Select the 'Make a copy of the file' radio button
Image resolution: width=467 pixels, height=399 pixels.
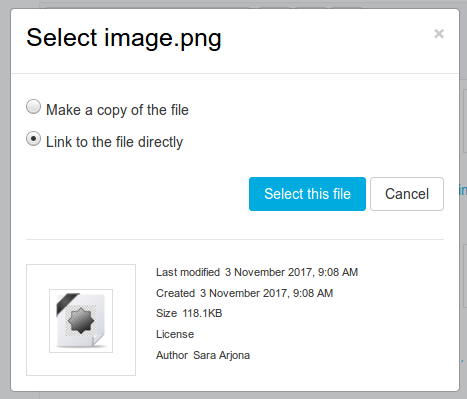(34, 107)
